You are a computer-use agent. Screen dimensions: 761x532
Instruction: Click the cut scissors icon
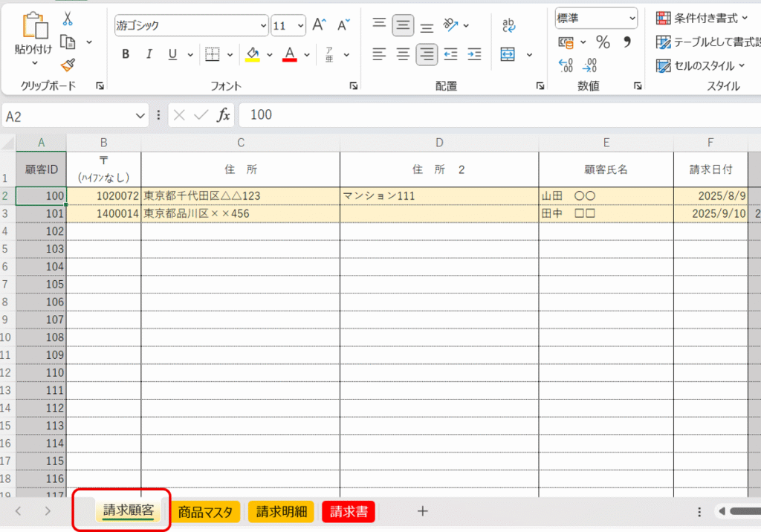68,19
